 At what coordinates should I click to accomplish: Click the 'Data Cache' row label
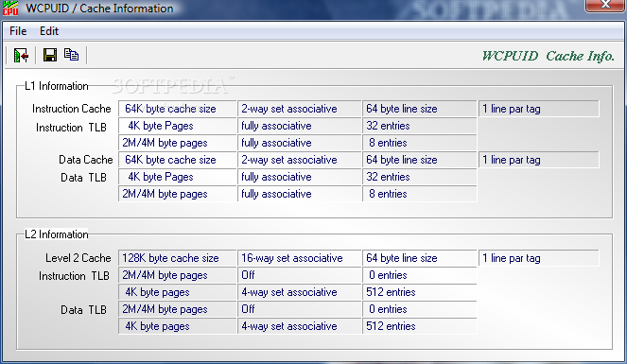(x=85, y=160)
